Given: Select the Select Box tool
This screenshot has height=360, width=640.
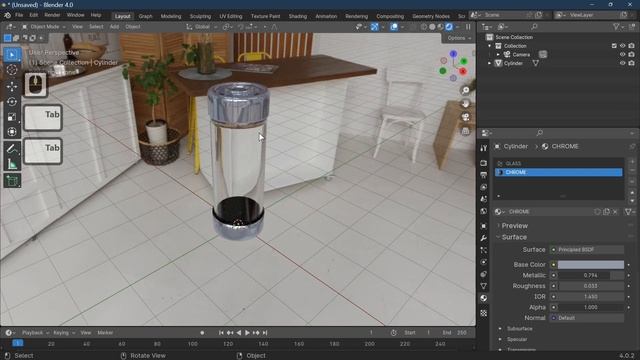Looking at the screenshot, I should pyautogui.click(x=12, y=54).
